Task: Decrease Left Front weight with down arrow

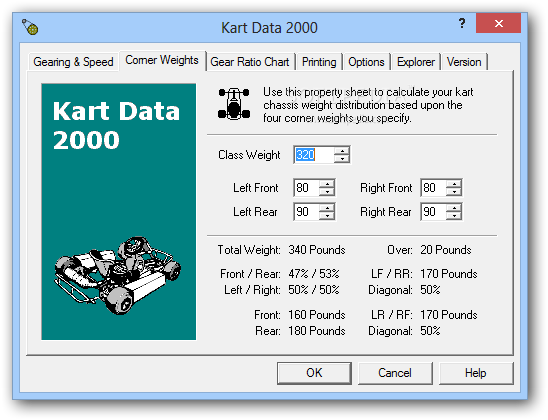Action: click(x=327, y=192)
